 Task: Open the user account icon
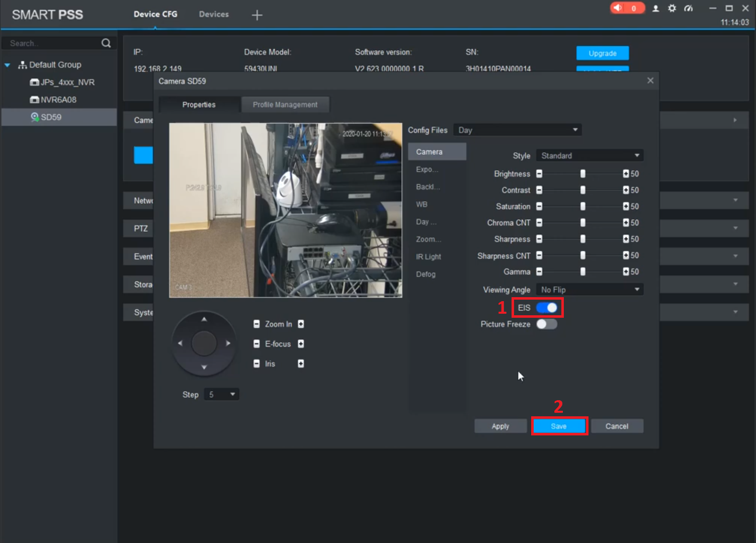pyautogui.click(x=655, y=9)
